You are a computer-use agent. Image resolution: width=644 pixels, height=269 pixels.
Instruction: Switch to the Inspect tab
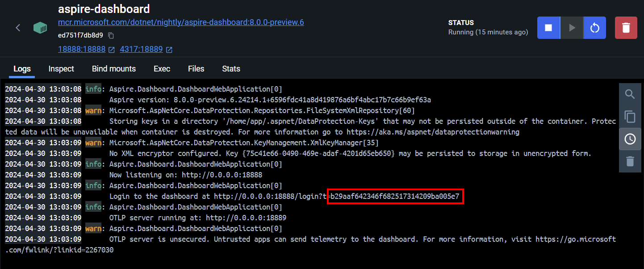tap(61, 69)
